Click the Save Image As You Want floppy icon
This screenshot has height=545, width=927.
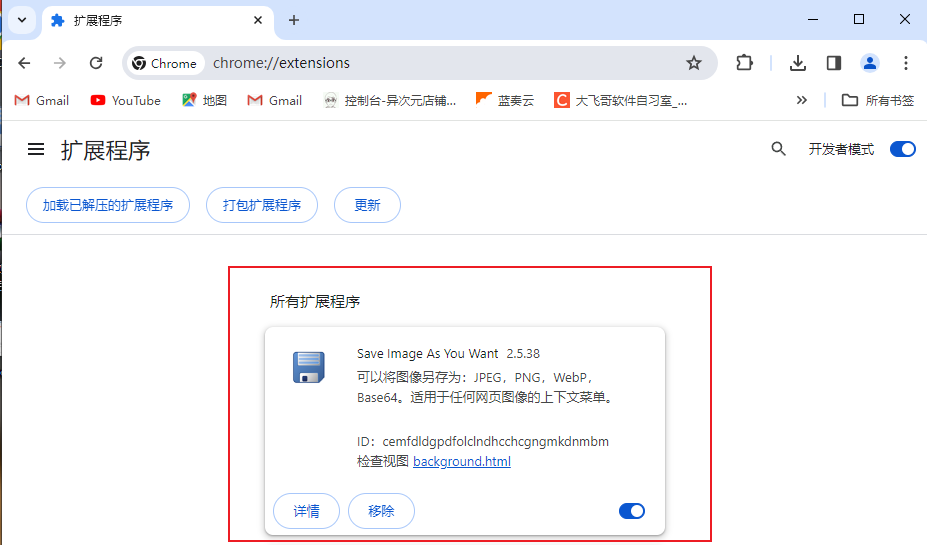(309, 367)
